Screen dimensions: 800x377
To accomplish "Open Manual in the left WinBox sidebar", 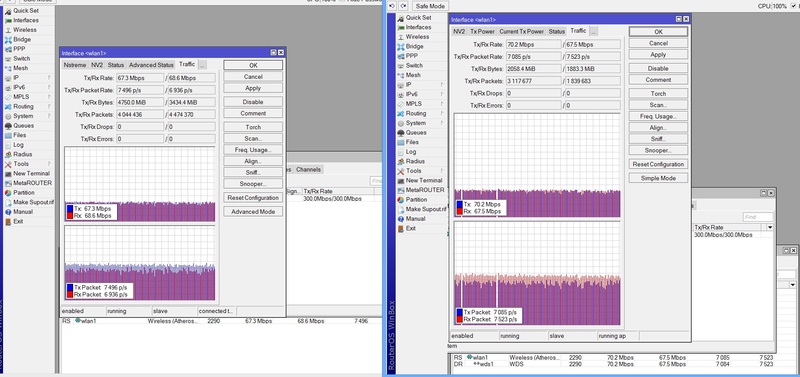I will point(23,212).
